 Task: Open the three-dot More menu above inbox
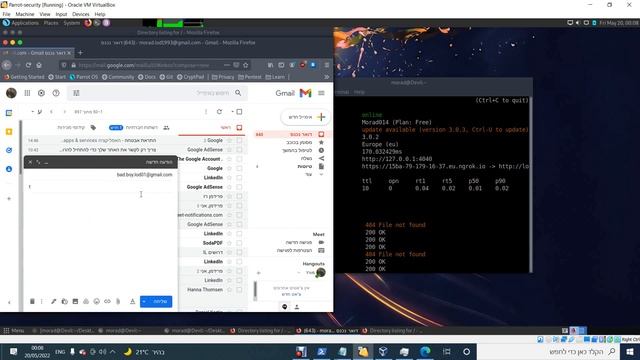tap(206, 111)
